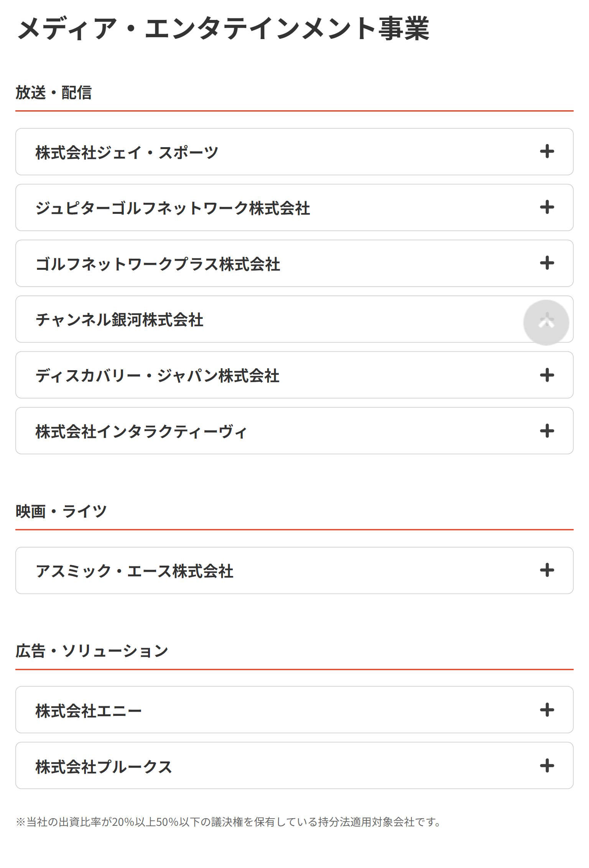The height and width of the screenshot is (868, 589).
Task: Expand the チャンネル銀河株式会社 accordion row
Action: (x=294, y=319)
